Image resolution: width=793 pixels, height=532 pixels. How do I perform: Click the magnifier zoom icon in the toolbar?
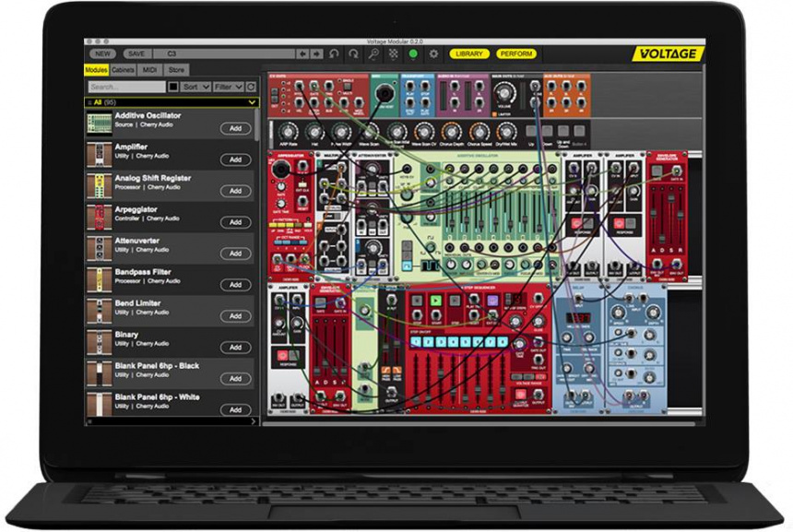tap(373, 53)
